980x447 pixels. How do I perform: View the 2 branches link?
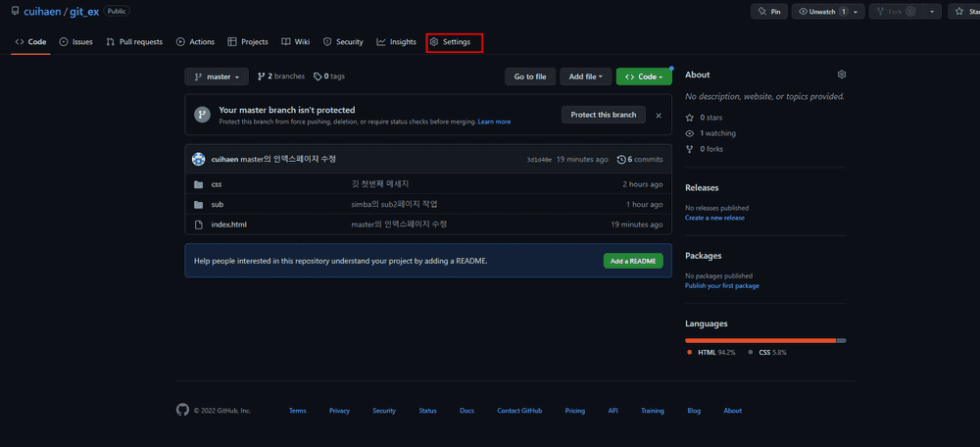click(x=281, y=76)
